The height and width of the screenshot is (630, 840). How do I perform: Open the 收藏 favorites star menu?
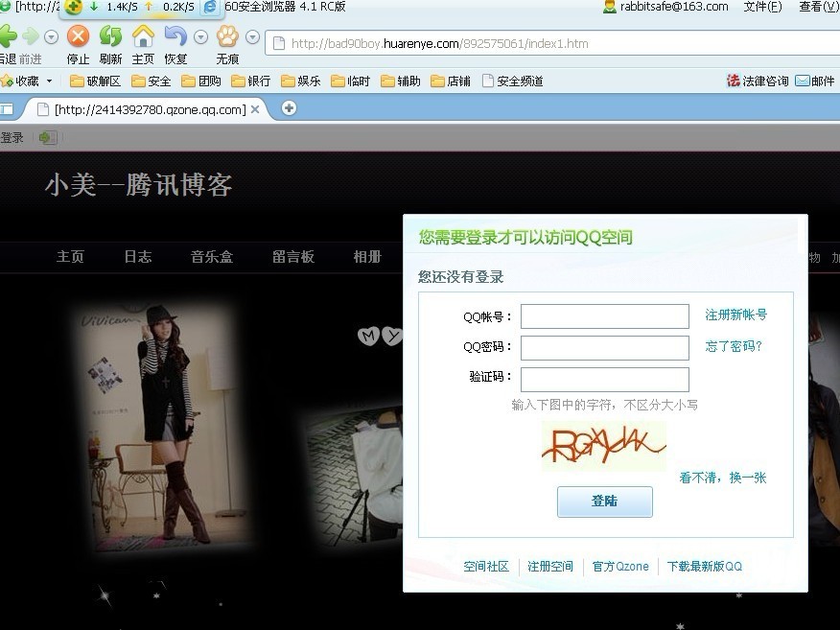tap(26, 81)
